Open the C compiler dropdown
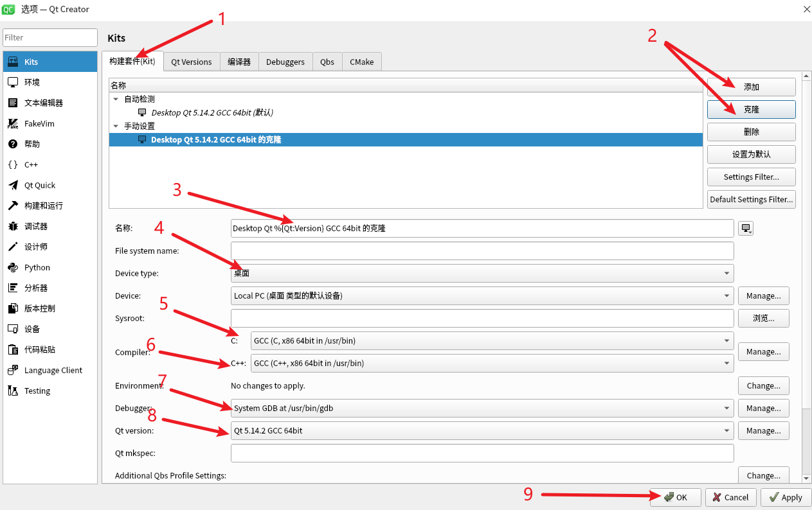 pyautogui.click(x=492, y=340)
